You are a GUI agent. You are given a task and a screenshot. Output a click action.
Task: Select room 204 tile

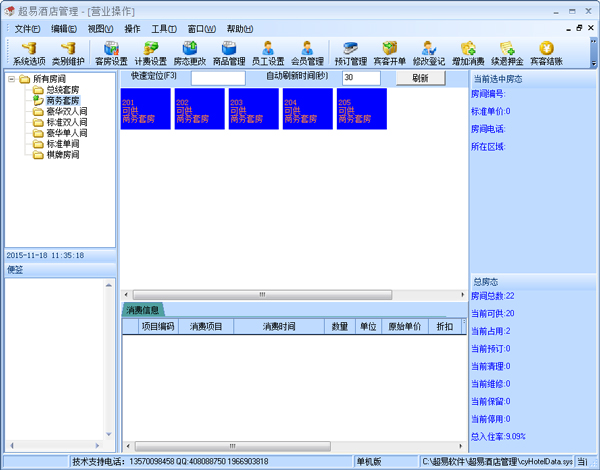[x=308, y=109]
